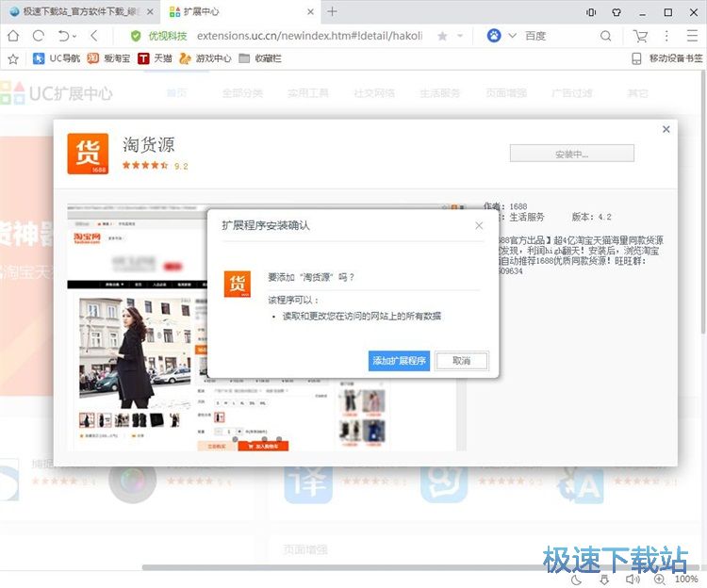The width and height of the screenshot is (707, 588).
Task: Select 全部分类 nav item
Action: pyautogui.click(x=242, y=93)
